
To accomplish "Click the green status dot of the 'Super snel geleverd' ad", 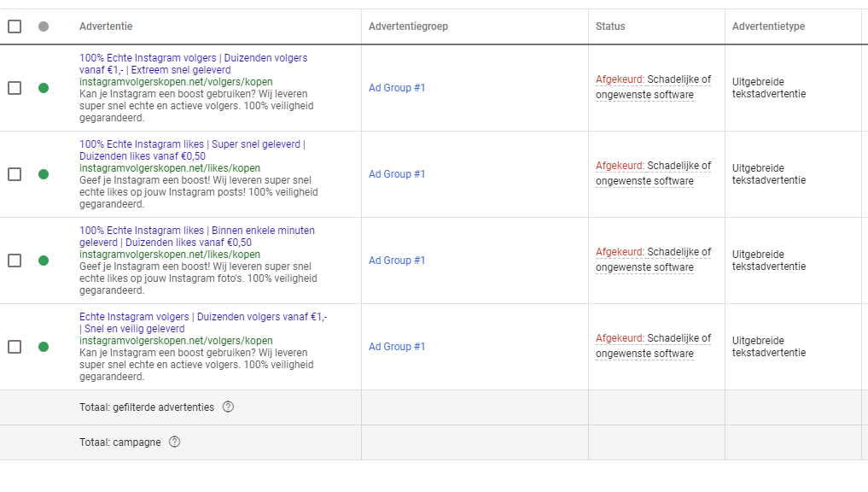I will [x=44, y=174].
